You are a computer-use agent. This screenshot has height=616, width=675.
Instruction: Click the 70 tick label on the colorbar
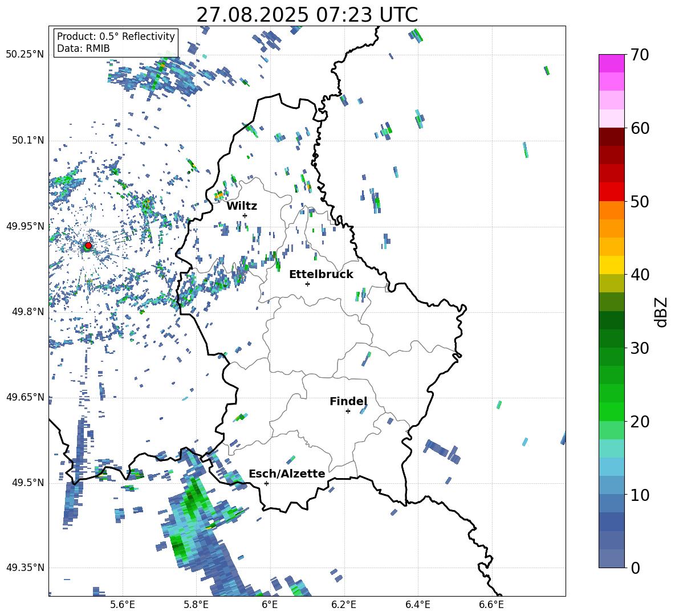(x=639, y=55)
